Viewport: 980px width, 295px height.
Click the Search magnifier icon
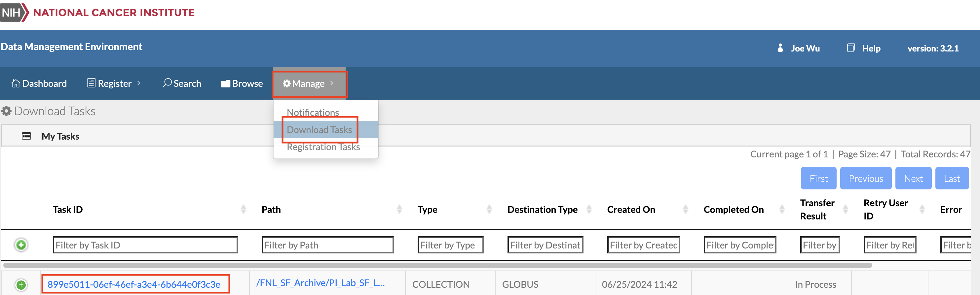pos(167,83)
